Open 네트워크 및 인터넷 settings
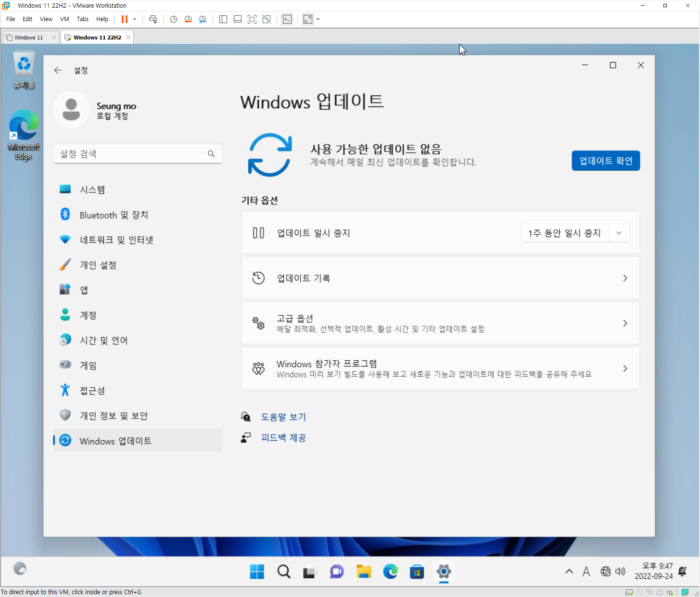This screenshot has width=700, height=597. coord(138,240)
